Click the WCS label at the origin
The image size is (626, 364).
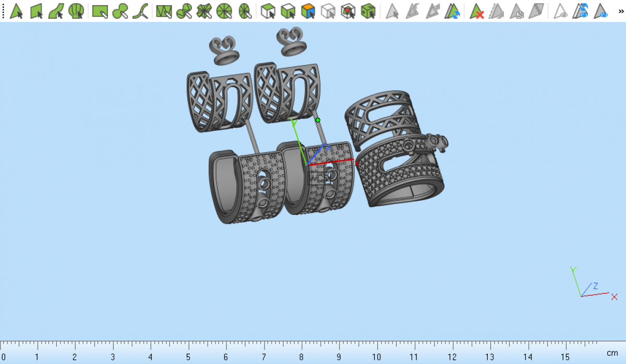tap(318, 178)
